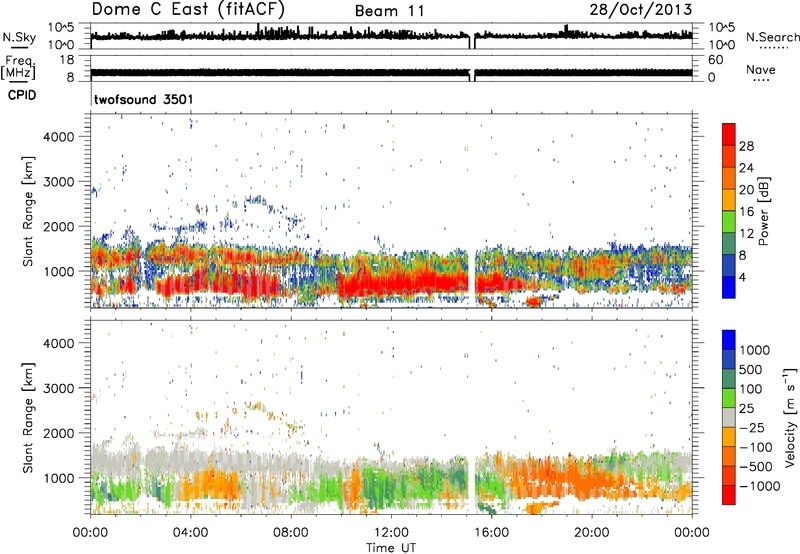Click the "18" frequency axis tick label
This screenshot has width=800, height=554.
pos(67,60)
